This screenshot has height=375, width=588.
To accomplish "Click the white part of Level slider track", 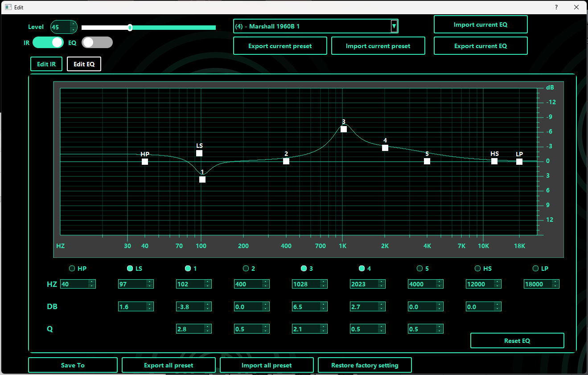I will (x=105, y=28).
